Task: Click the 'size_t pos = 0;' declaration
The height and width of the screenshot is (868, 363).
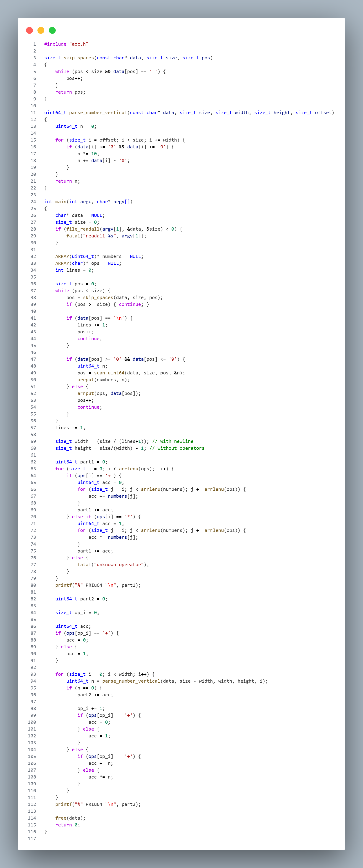Action: pyautogui.click(x=76, y=284)
